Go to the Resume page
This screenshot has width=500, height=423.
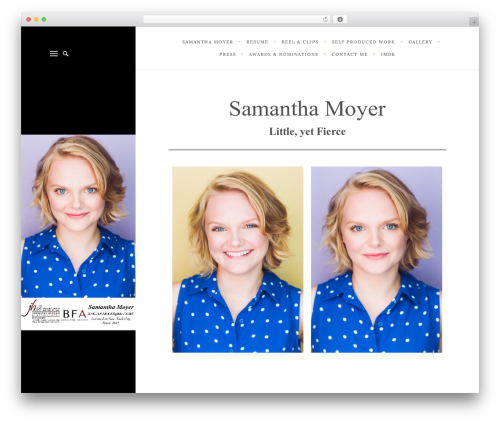pos(257,42)
